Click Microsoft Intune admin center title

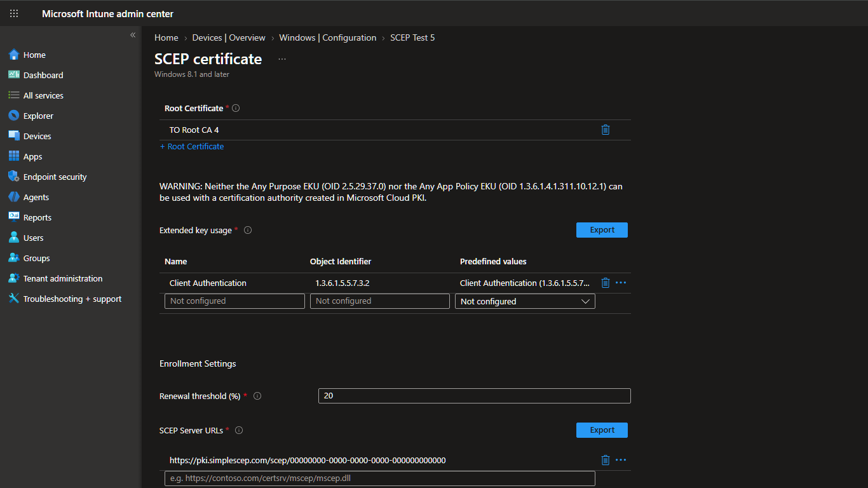point(107,13)
